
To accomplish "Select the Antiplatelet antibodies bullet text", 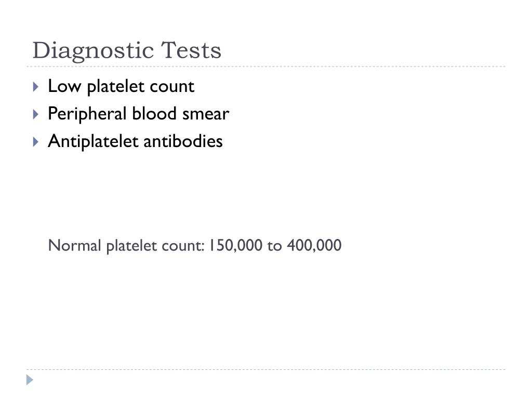I will coord(136,141).
